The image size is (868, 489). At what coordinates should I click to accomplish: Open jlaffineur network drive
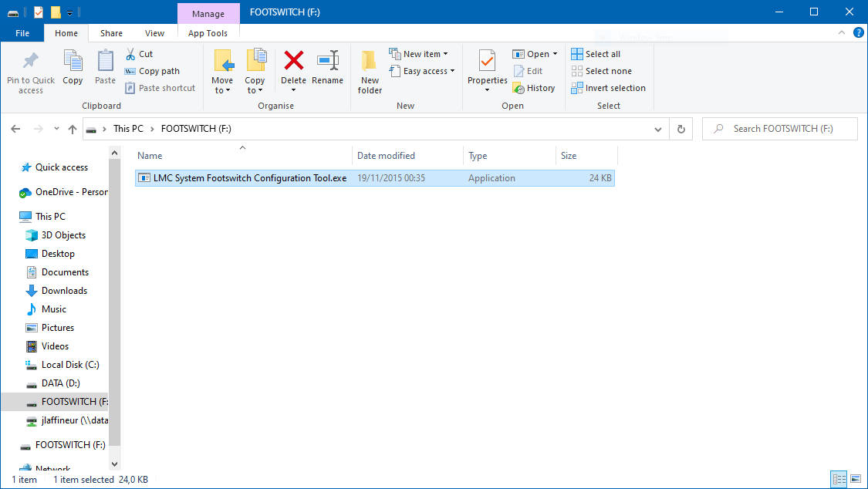point(66,420)
